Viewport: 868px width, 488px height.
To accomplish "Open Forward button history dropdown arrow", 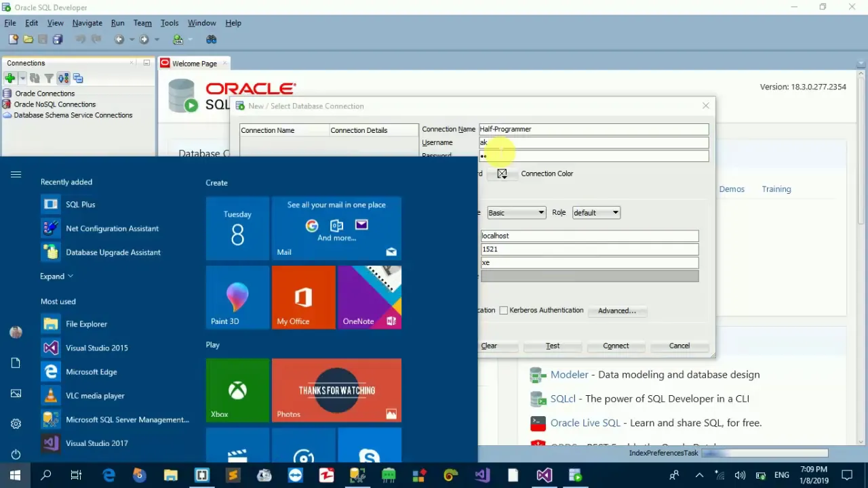I will [156, 39].
